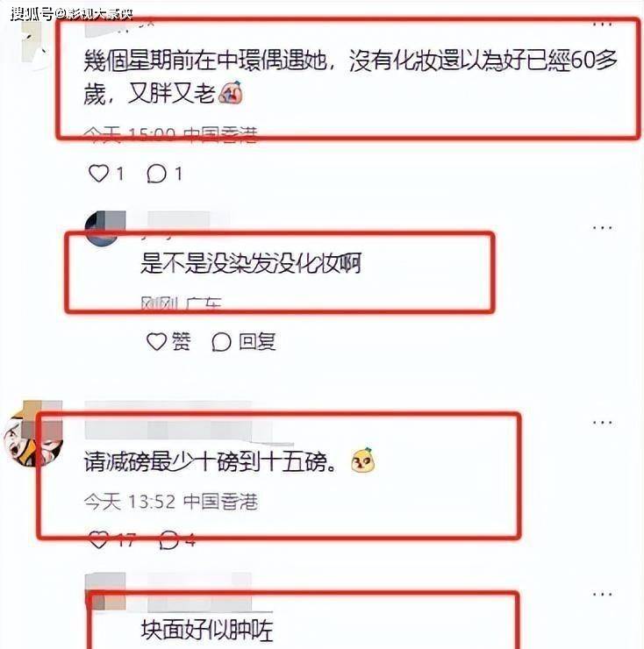Reply to the 没染发没化妆 comment

click(244, 342)
